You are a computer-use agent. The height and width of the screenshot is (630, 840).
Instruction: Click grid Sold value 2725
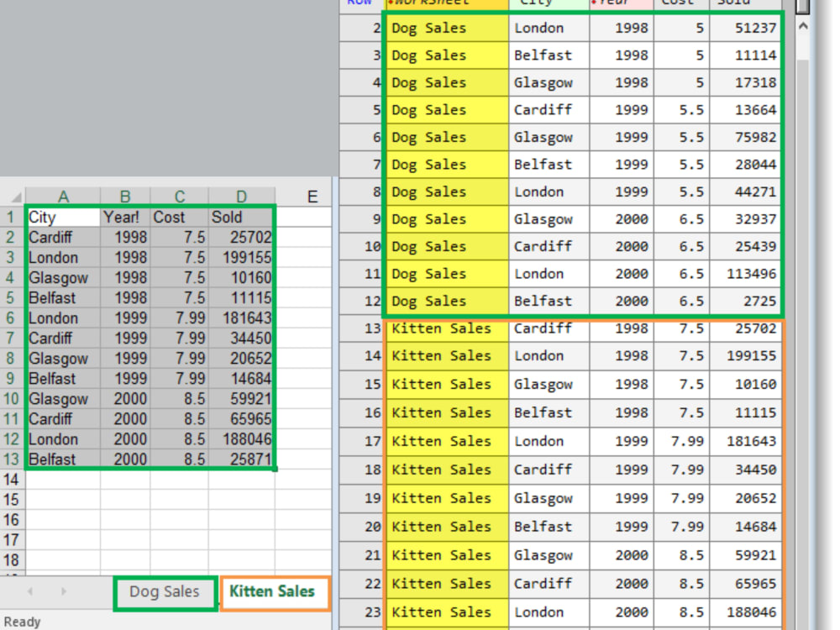[744, 301]
